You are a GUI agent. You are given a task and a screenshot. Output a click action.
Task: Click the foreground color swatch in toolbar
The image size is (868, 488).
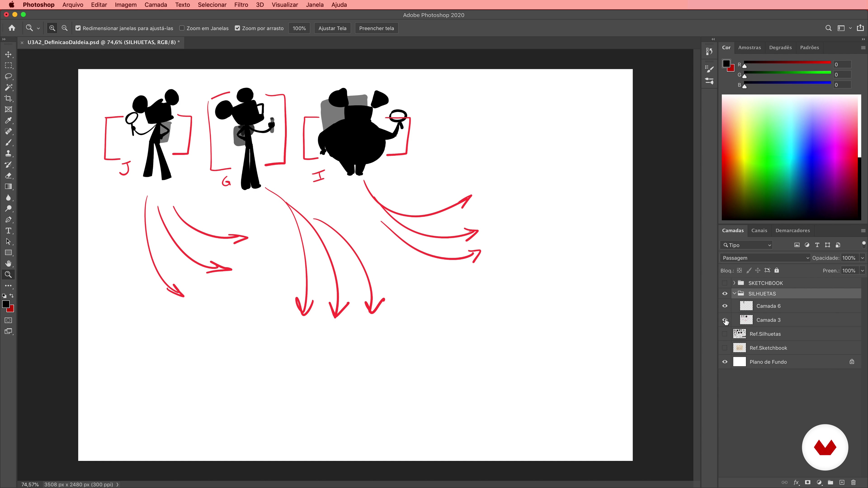[x=5, y=304]
